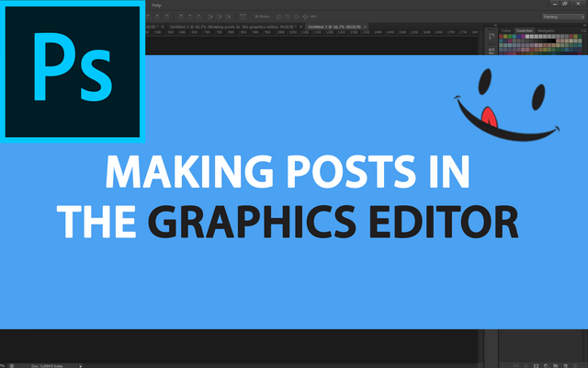Screen dimensions: 588x368
Task: Click distribute vertical centers icon
Action: coord(190,17)
